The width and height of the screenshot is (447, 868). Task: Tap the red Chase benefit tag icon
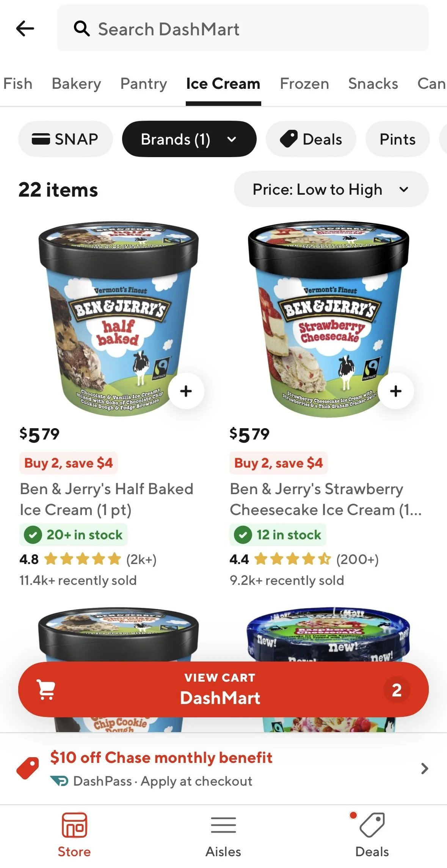(27, 768)
